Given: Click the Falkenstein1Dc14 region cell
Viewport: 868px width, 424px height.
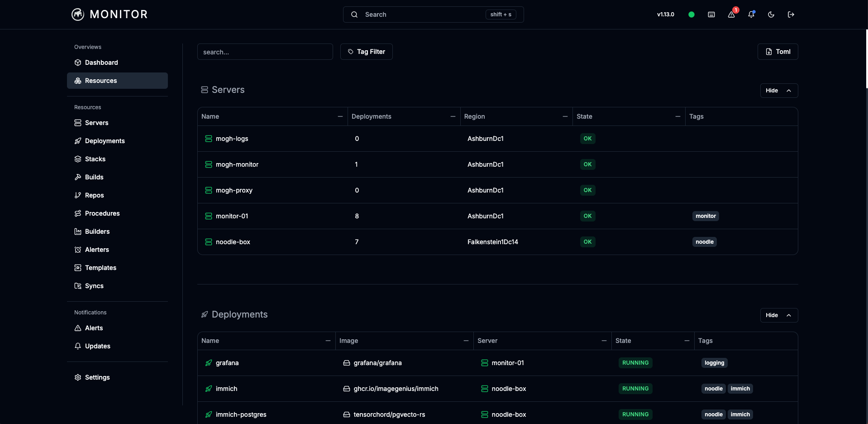Looking at the screenshot, I should [493, 242].
